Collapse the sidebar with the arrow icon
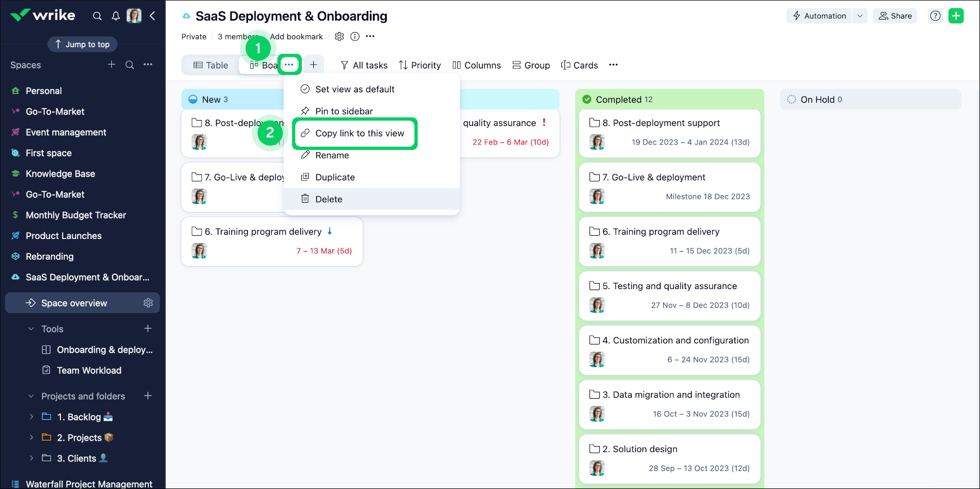This screenshot has height=489, width=980. (x=153, y=16)
